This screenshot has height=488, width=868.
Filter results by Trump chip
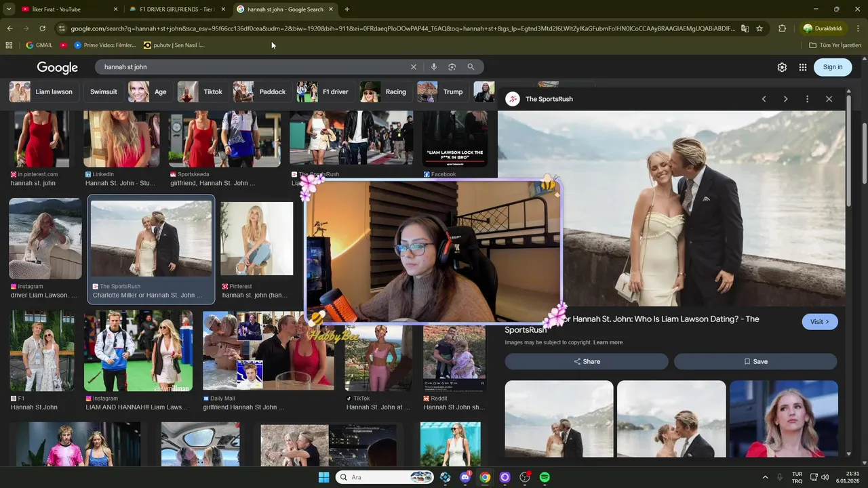tap(441, 91)
